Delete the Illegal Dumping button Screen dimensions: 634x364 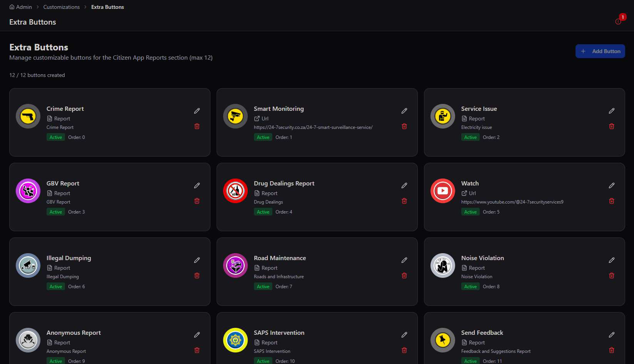[197, 276]
